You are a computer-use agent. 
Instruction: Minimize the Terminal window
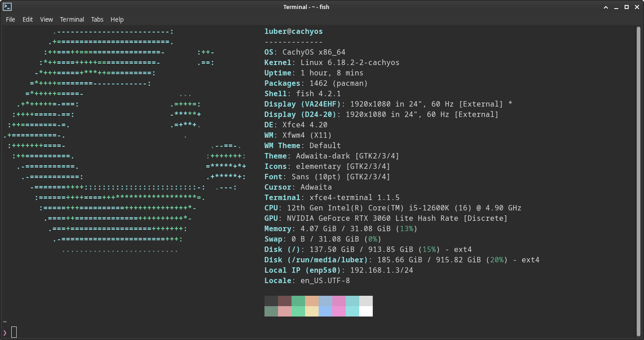tap(617, 7)
